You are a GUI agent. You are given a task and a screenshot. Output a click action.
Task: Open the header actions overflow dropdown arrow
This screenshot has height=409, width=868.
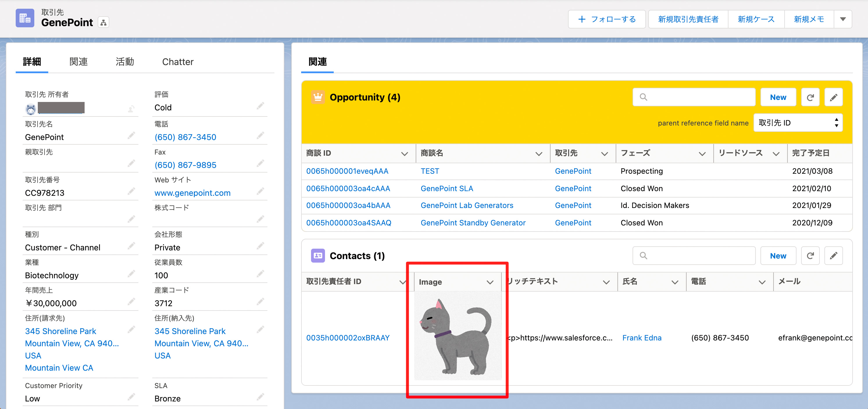click(843, 19)
